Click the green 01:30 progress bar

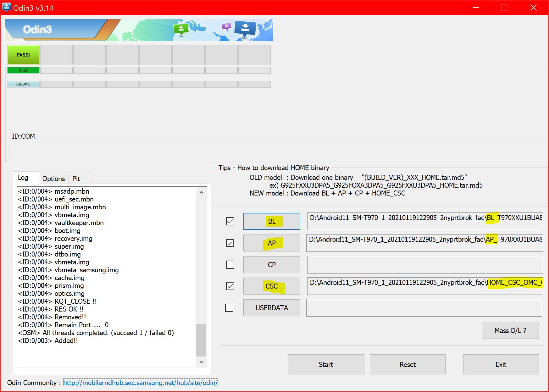[x=23, y=70]
